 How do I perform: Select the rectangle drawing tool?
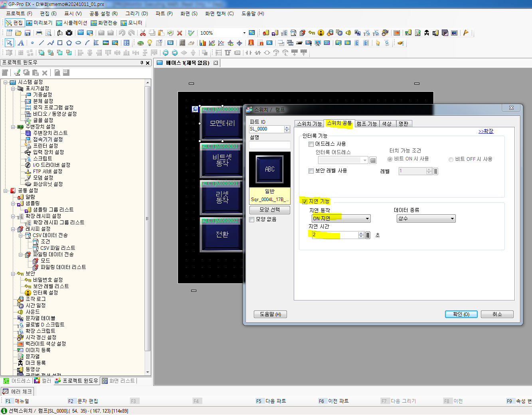click(x=60, y=43)
